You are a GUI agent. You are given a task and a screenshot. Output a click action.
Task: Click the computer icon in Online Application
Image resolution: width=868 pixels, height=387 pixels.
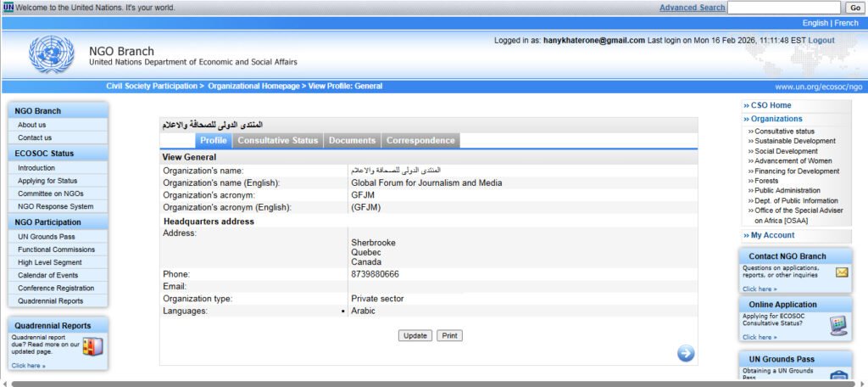coord(838,324)
